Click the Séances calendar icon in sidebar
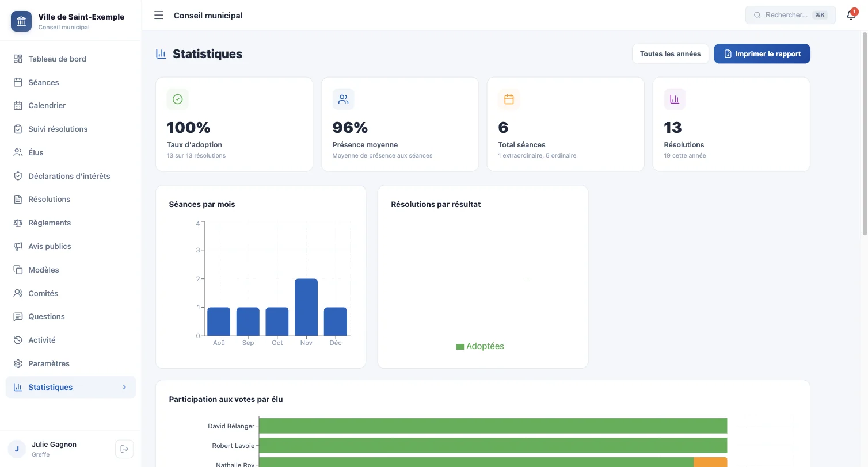The height and width of the screenshot is (467, 868). [x=18, y=82]
